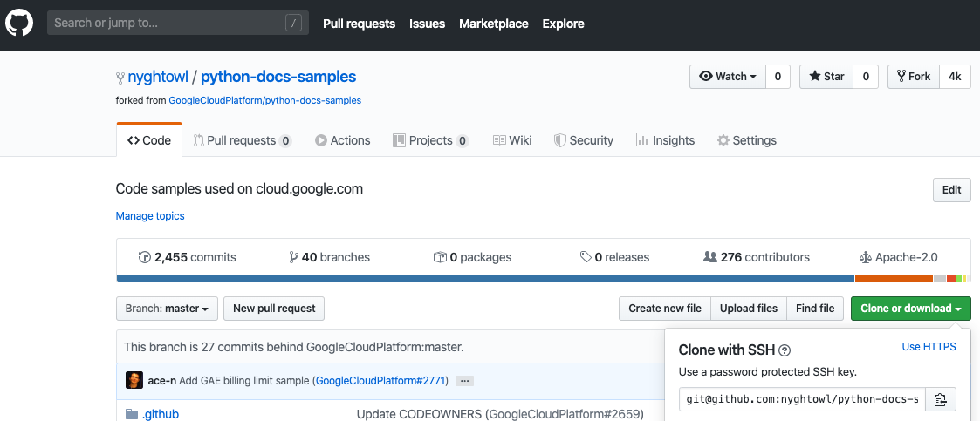Edit the repository description
Image resolution: width=980 pixels, height=421 pixels.
tap(951, 190)
